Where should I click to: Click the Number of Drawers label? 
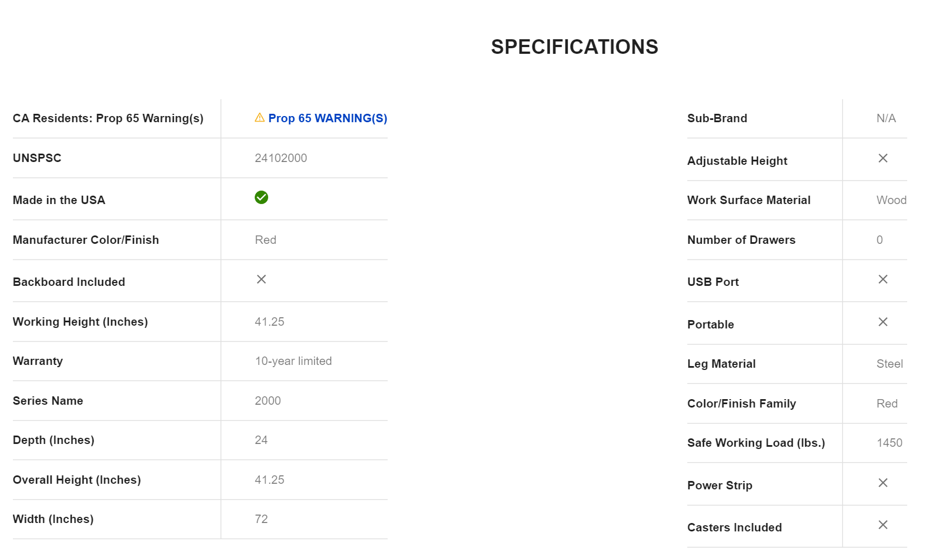(741, 240)
